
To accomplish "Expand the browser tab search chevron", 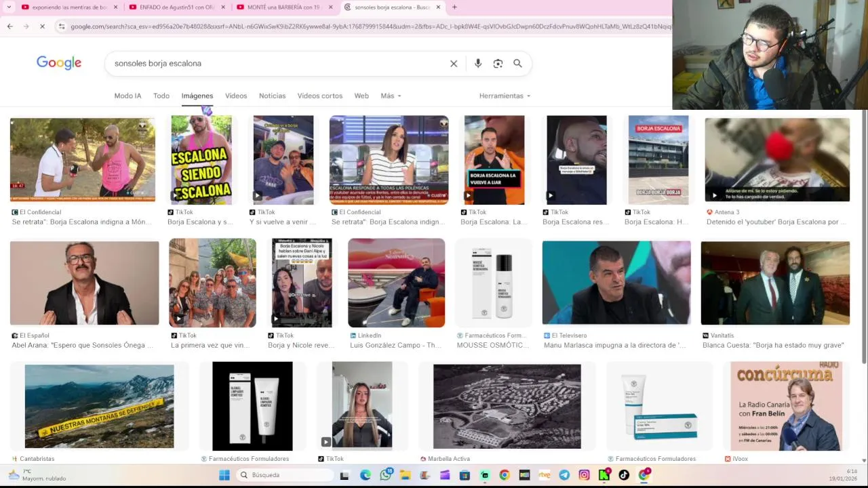I will [x=9, y=7].
